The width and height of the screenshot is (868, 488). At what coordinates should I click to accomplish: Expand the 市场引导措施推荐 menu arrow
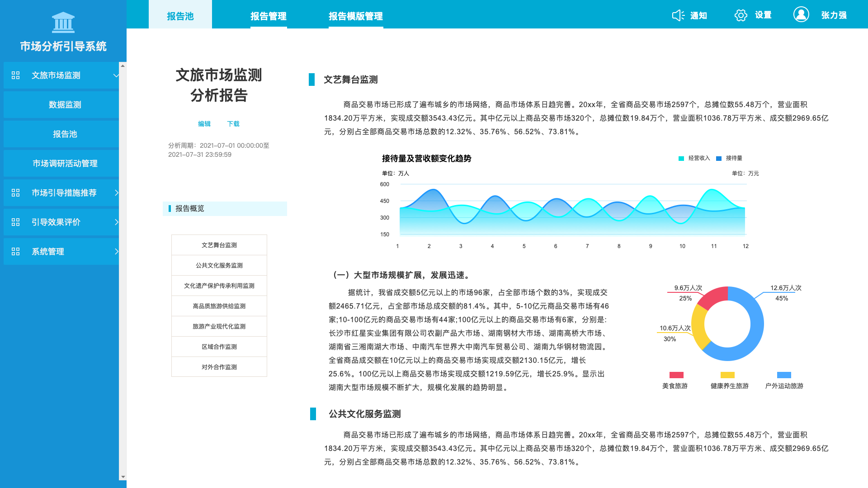[x=116, y=193]
